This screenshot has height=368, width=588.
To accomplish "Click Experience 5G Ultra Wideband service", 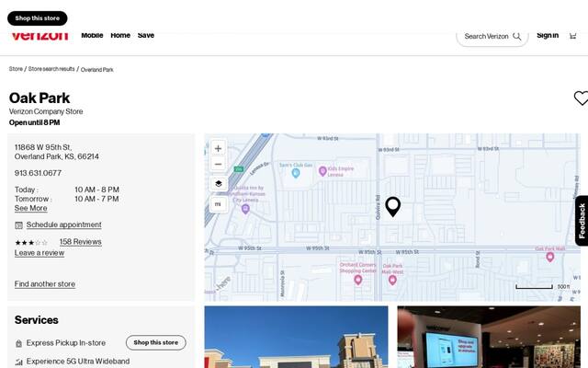I will (x=78, y=362).
